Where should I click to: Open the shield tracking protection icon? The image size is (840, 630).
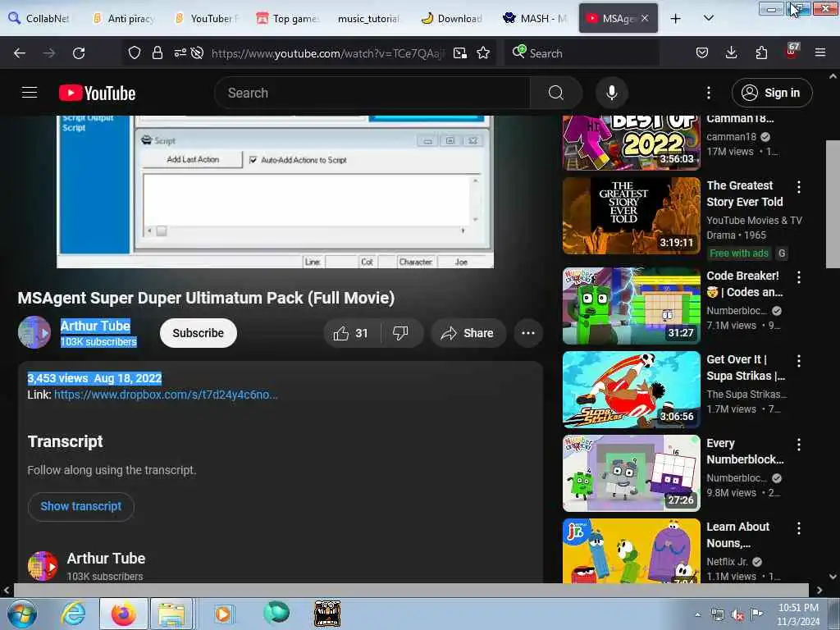135,53
